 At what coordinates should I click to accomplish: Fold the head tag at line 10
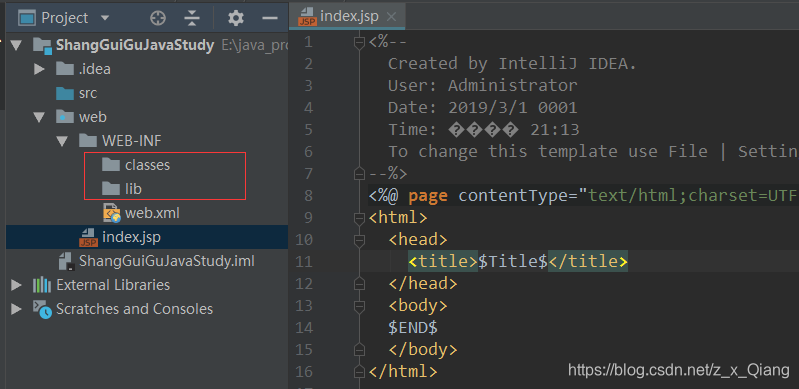point(360,240)
